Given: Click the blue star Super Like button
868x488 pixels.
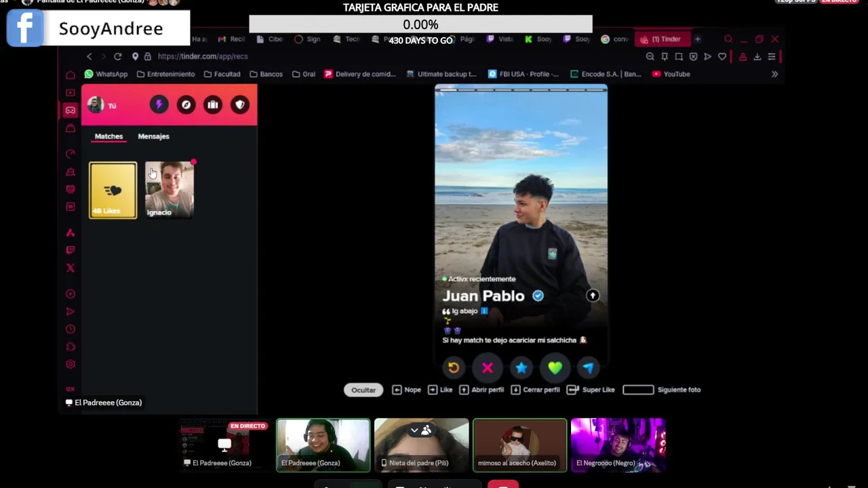Looking at the screenshot, I should pyautogui.click(x=521, y=368).
